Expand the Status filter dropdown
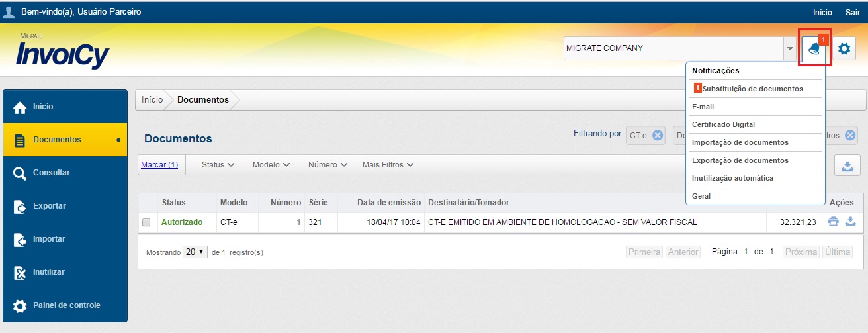The image size is (868, 333). [x=218, y=165]
